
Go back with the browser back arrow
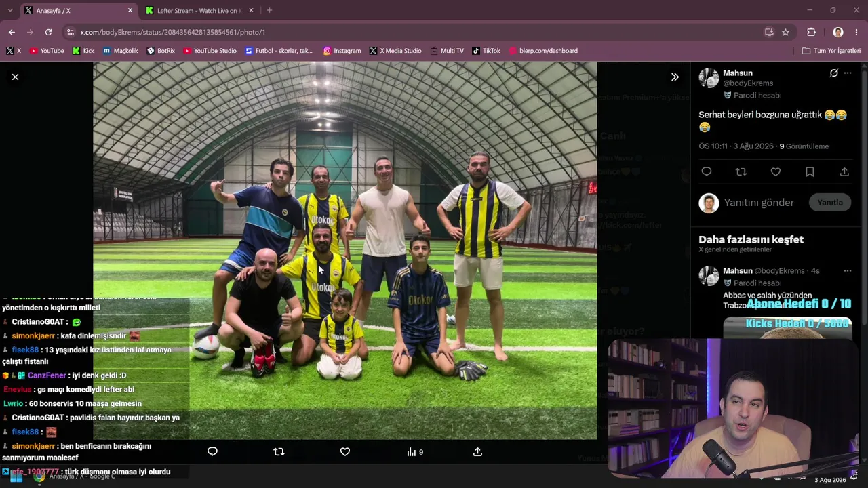pos(12,32)
